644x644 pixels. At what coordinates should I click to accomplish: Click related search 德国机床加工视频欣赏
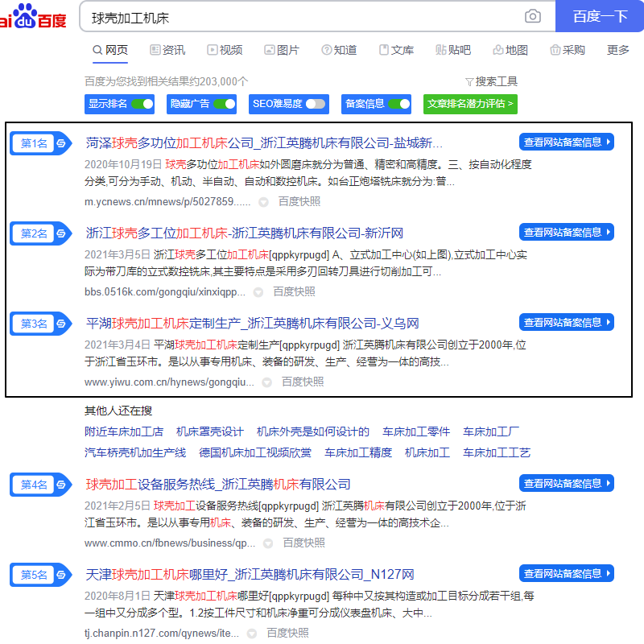[x=255, y=452]
